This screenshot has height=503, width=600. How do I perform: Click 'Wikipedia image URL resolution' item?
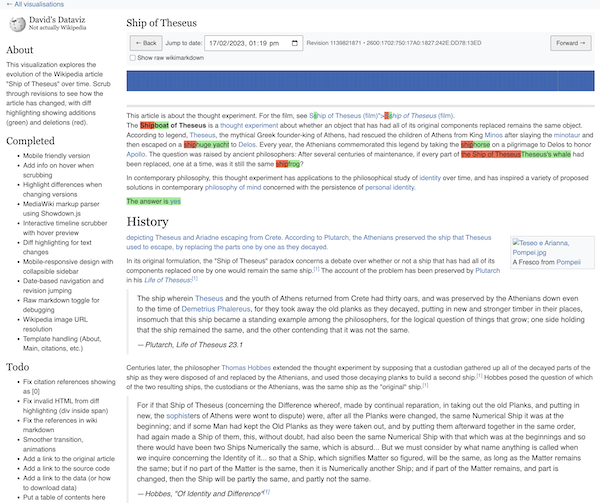55,324
